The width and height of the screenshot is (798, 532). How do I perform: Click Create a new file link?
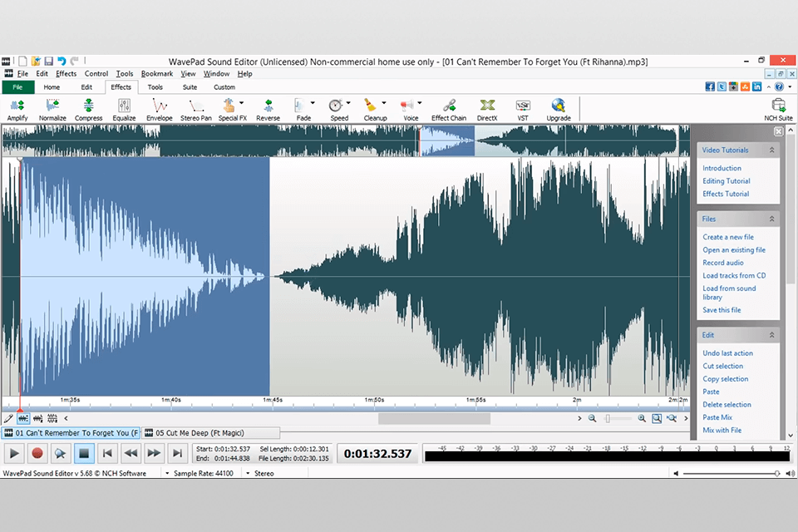click(728, 237)
